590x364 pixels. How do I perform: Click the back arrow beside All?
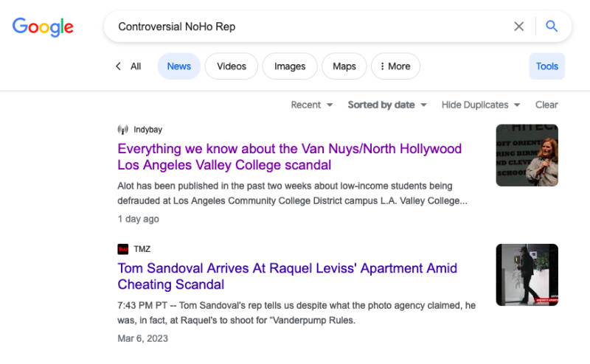[x=118, y=66]
